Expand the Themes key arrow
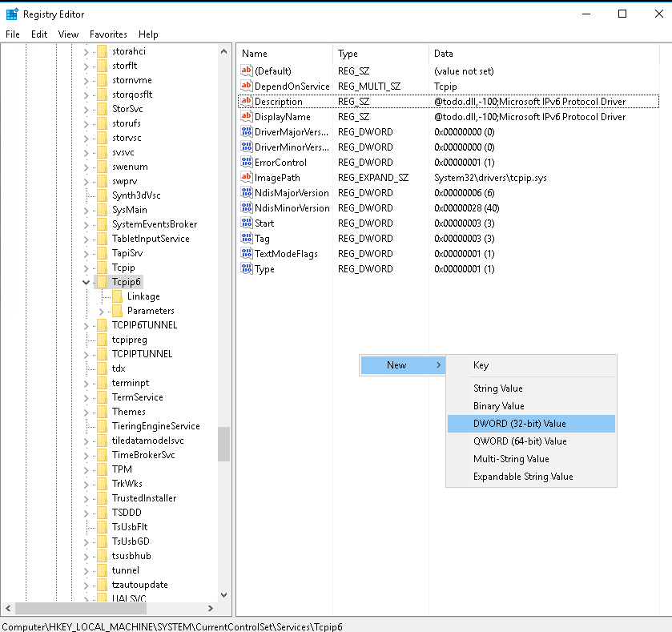 tap(87, 412)
